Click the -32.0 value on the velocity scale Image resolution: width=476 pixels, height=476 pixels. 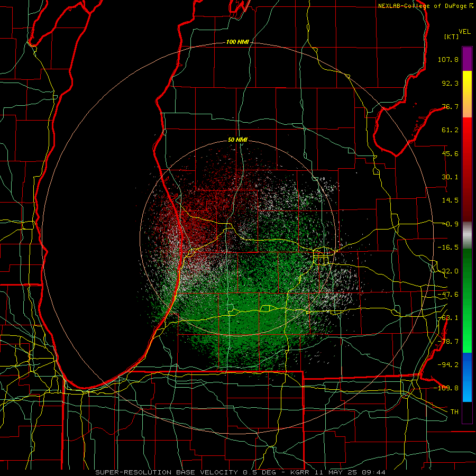point(448,271)
